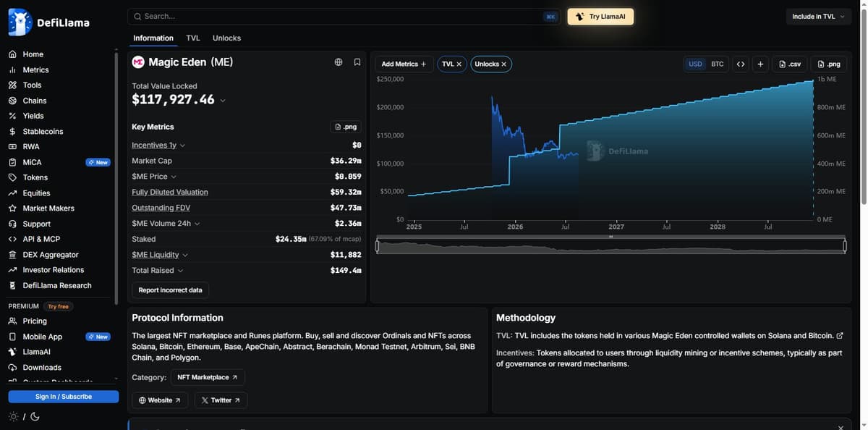
Task: Click the left chart range slider handle
Action: pos(378,246)
